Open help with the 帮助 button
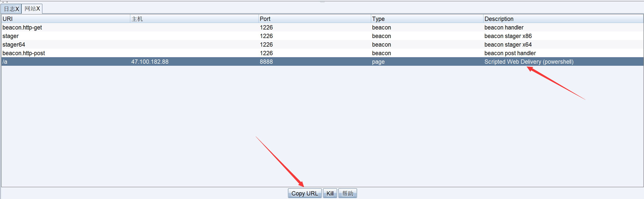644x199 pixels. (x=347, y=193)
